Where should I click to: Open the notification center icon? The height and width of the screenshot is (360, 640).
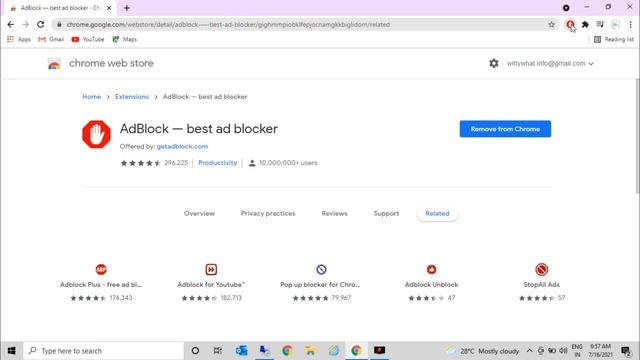[x=626, y=351]
